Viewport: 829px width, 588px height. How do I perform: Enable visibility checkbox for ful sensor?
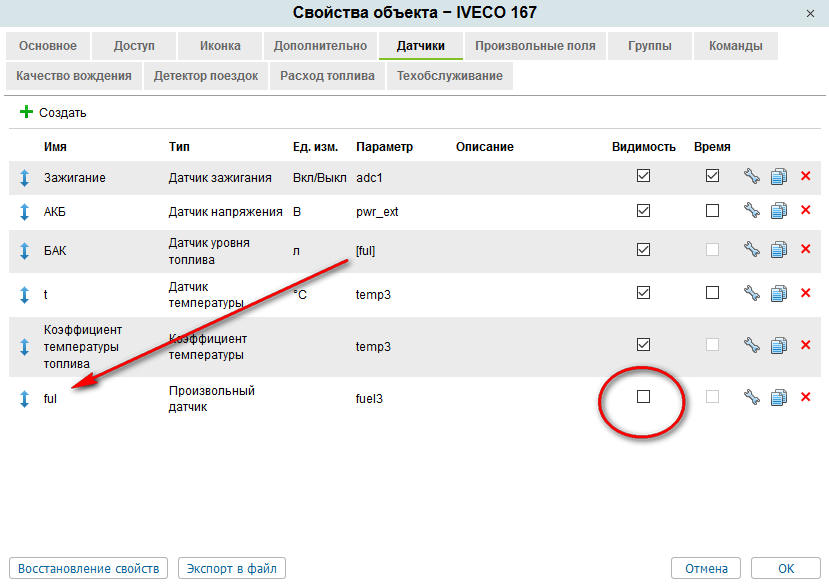[x=644, y=397]
